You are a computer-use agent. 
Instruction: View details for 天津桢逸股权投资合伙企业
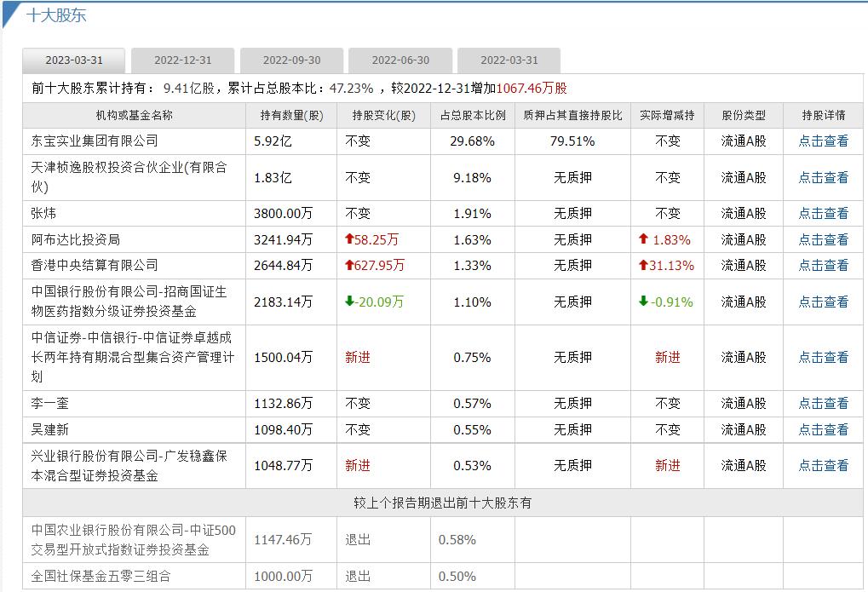(x=822, y=178)
